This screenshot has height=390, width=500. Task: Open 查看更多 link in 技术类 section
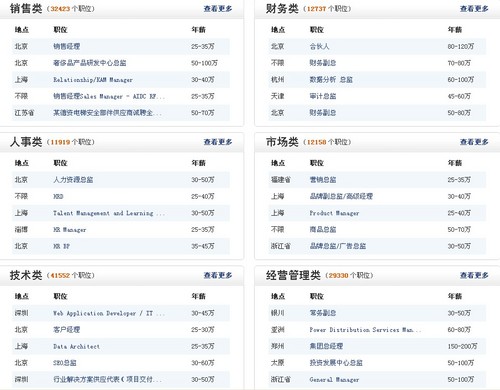coord(218,275)
